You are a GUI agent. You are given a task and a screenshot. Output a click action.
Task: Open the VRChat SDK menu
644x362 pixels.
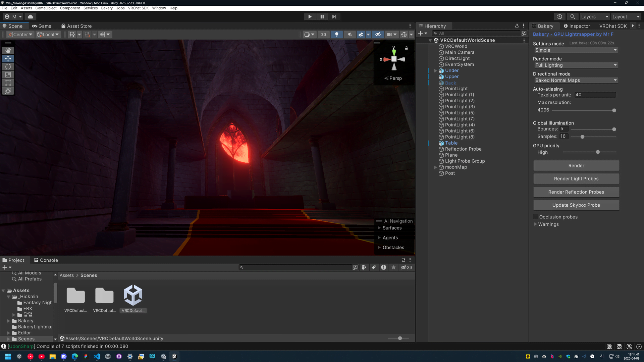pyautogui.click(x=138, y=8)
